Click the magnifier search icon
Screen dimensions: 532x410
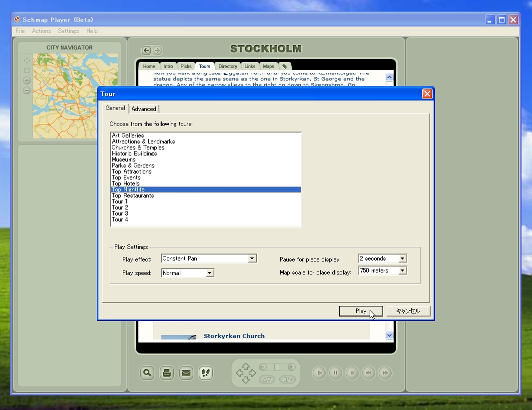point(147,373)
